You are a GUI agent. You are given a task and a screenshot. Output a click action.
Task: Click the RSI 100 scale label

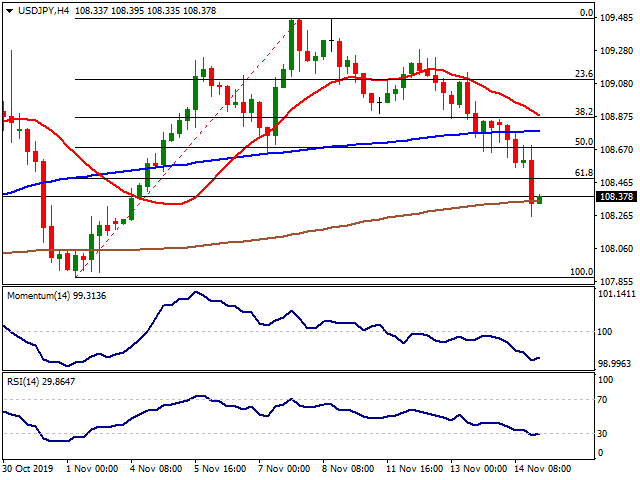(x=605, y=380)
